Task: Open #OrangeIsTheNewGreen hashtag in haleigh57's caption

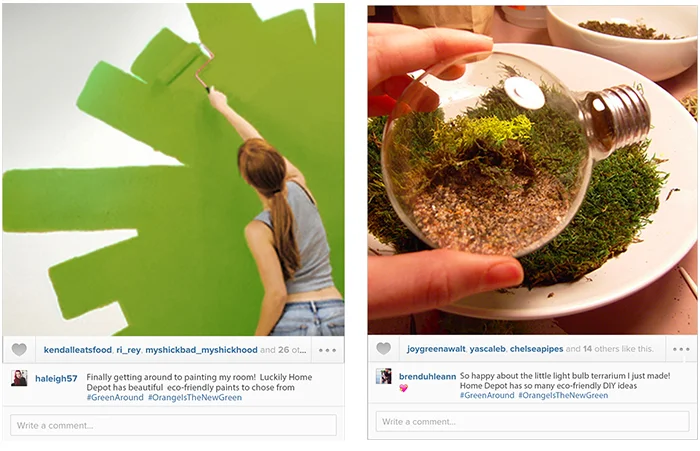Action: [195, 397]
